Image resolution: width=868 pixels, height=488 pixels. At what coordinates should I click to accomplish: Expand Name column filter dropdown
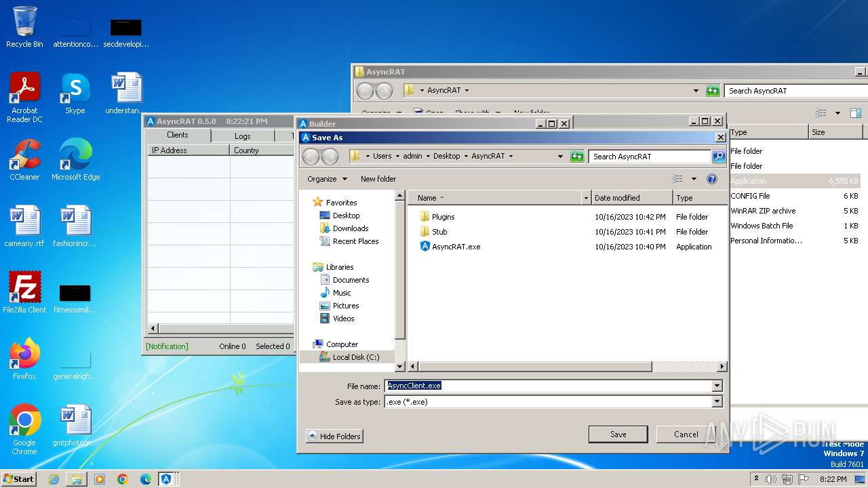[586, 198]
